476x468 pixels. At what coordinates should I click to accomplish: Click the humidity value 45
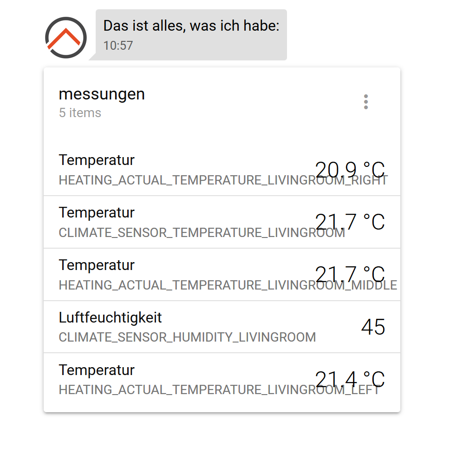373,327
